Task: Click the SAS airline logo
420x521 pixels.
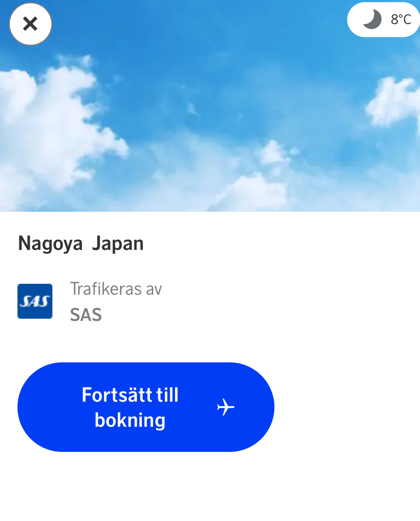Action: tap(35, 301)
